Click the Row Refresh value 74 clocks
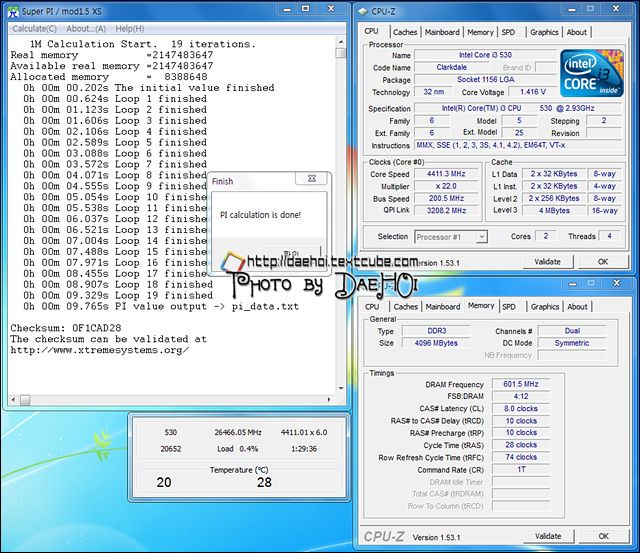Viewport: 640px width, 553px height. coord(521,457)
